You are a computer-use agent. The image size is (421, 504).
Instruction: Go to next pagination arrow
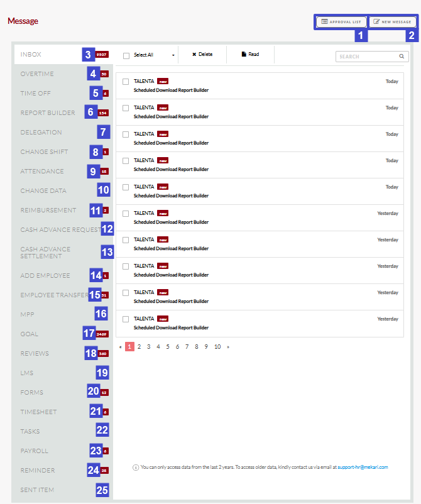(x=228, y=347)
